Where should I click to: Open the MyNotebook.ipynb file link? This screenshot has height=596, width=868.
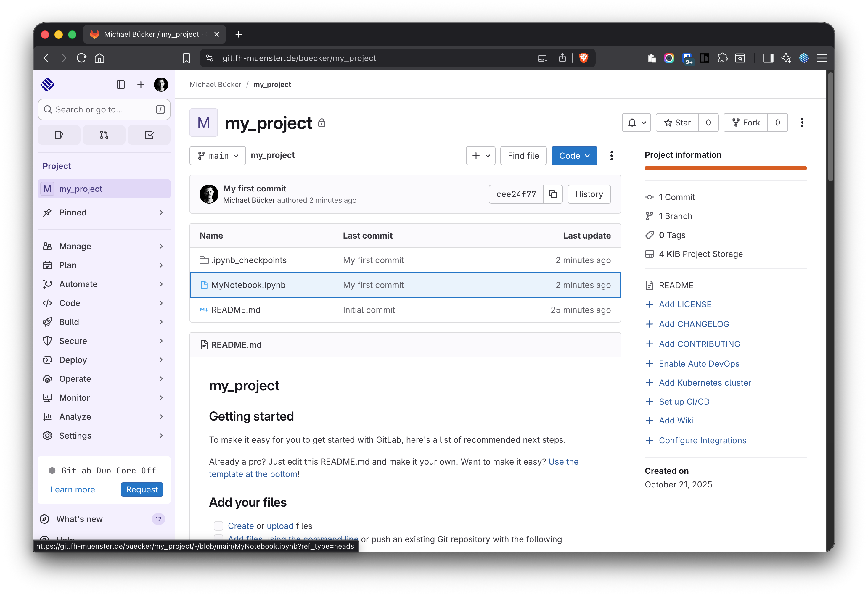tap(248, 285)
